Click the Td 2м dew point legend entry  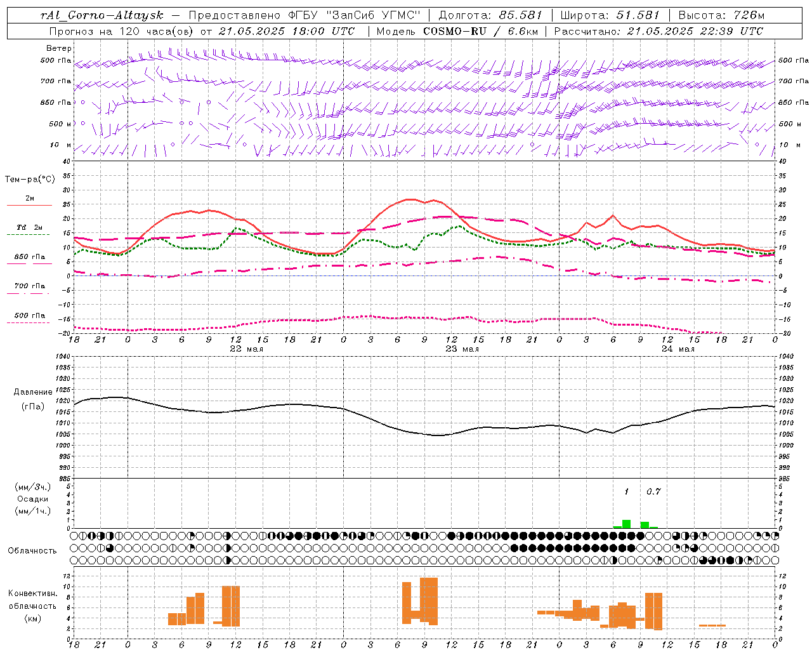coord(30,227)
